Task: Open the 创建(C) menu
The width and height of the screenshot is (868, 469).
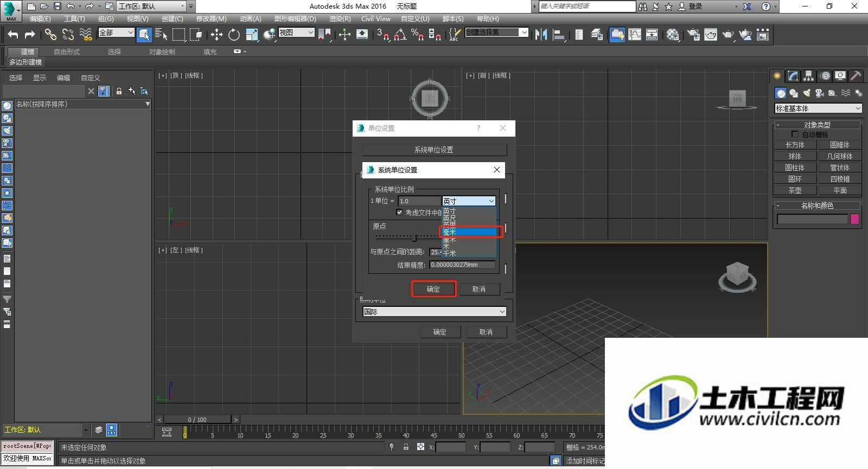Action: 172,18
